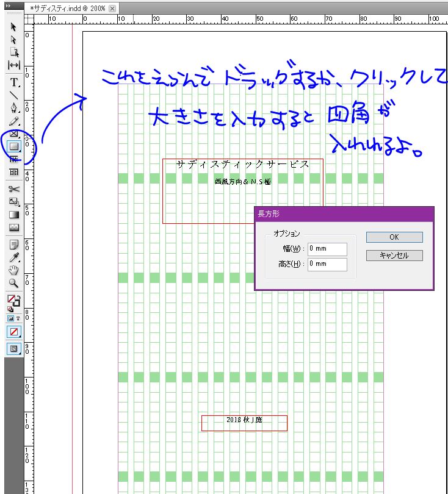Select the Note tool
448x494 pixels.
14,245
